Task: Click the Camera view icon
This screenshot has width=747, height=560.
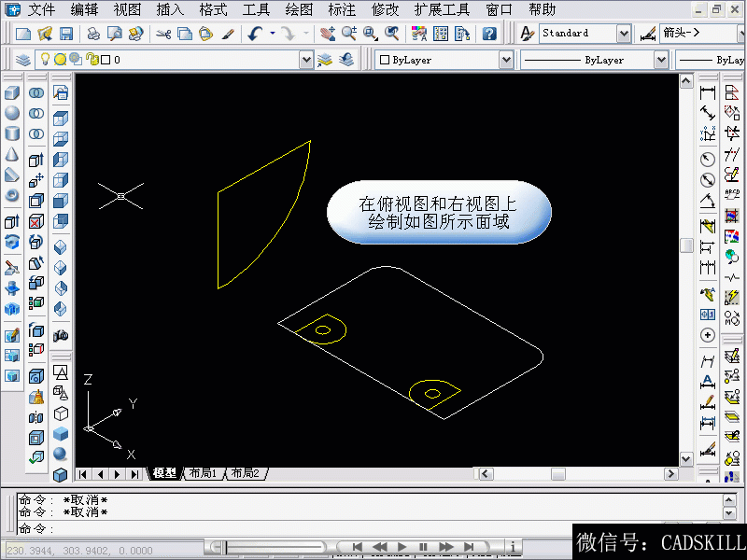Action: point(61,334)
